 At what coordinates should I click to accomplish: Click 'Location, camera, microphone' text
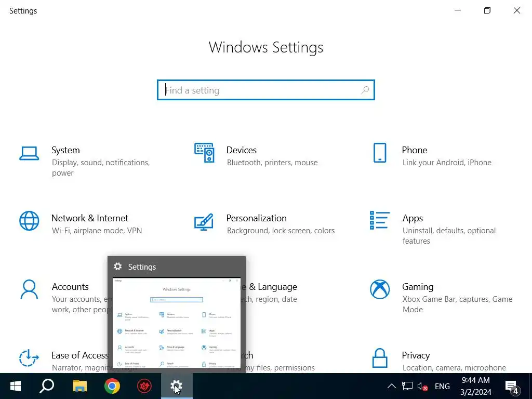454,368
